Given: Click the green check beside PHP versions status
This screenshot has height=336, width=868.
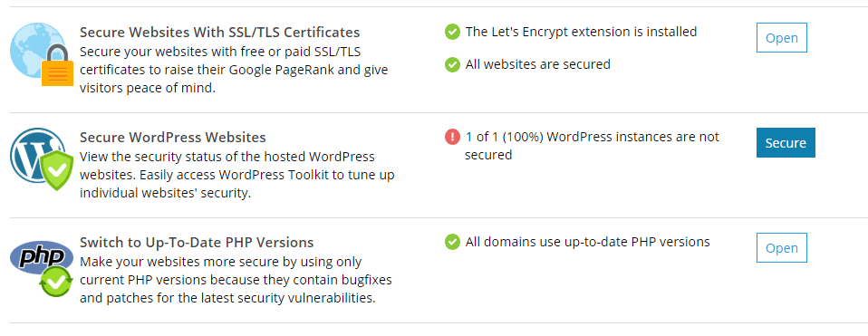Looking at the screenshot, I should point(452,242).
